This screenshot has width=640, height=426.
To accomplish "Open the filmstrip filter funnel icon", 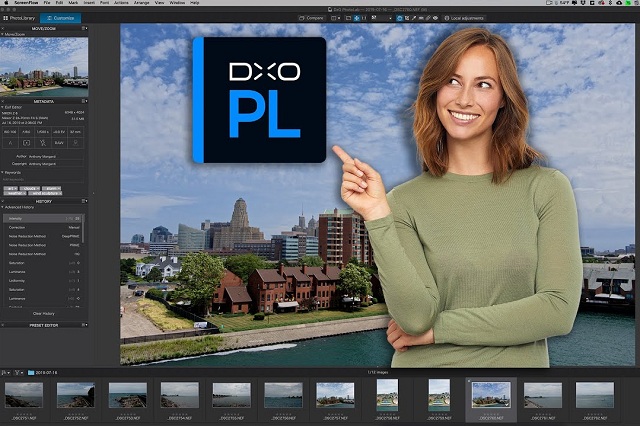I will coord(18,373).
